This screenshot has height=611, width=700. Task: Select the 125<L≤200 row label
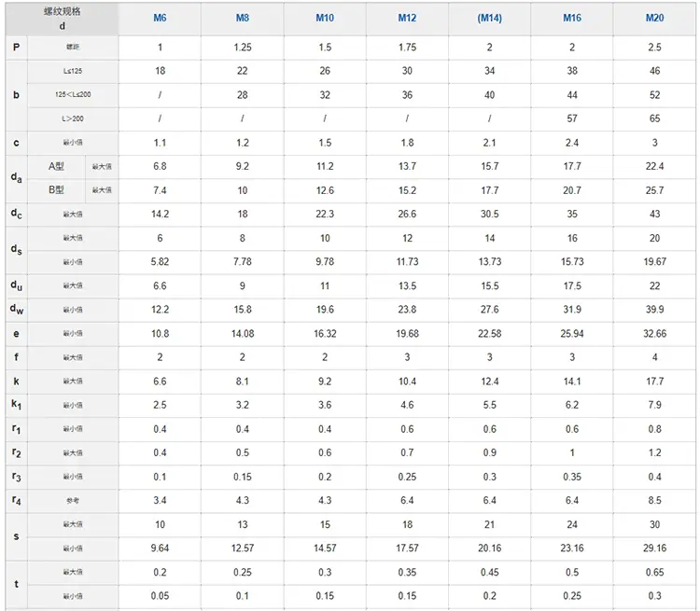73,94
